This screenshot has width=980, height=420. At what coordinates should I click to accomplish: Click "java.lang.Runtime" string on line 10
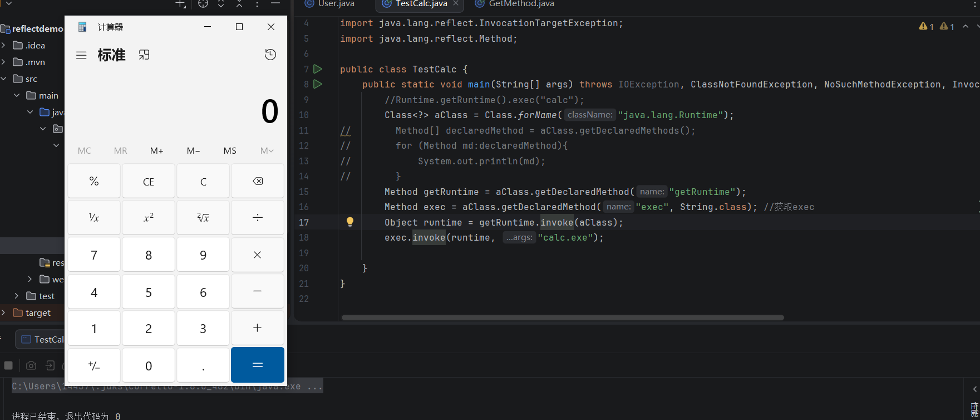coord(671,115)
